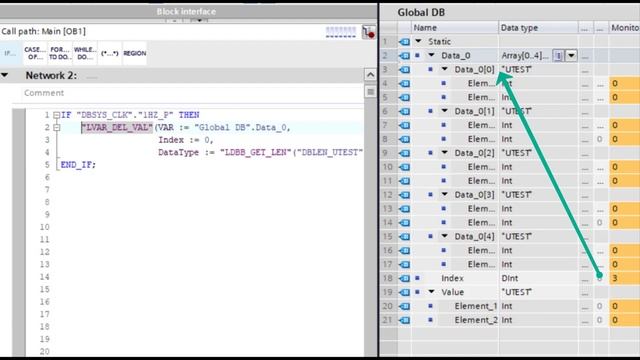Click monitor value of Element_1
Viewport: 640px width, 360px height.
click(624, 306)
